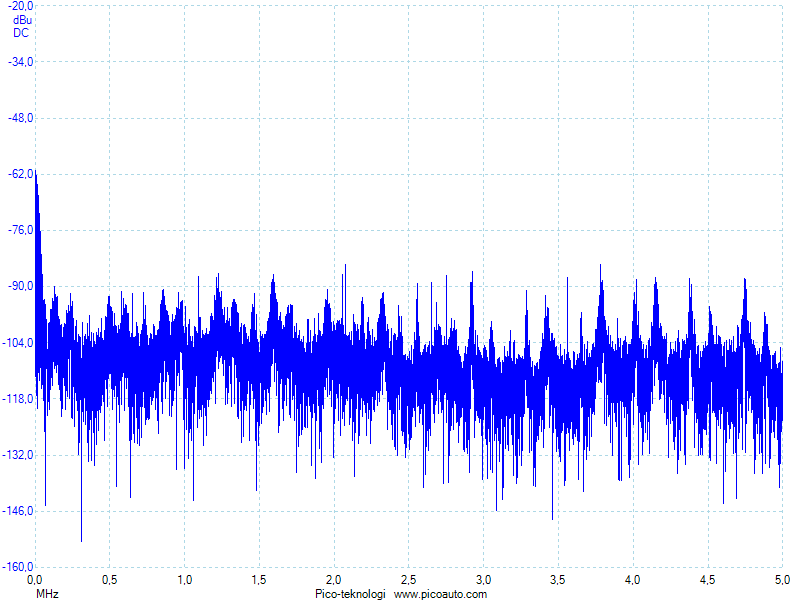
Task: Click the DC coupling label
Action: coord(21,33)
